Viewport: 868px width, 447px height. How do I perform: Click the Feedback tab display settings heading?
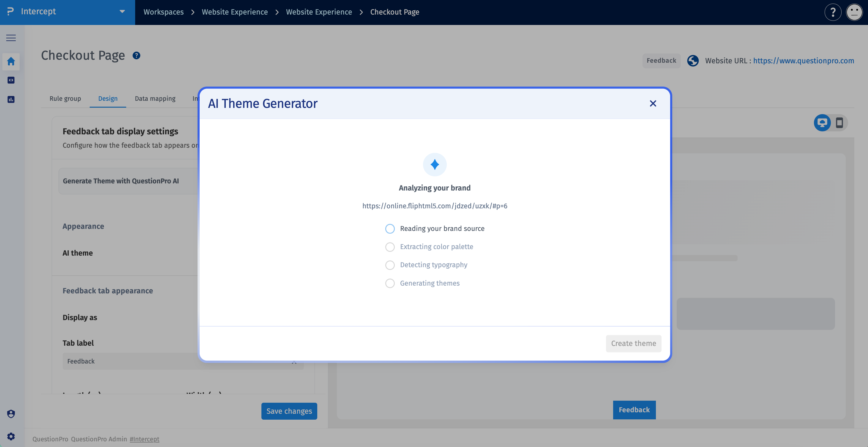tap(120, 131)
